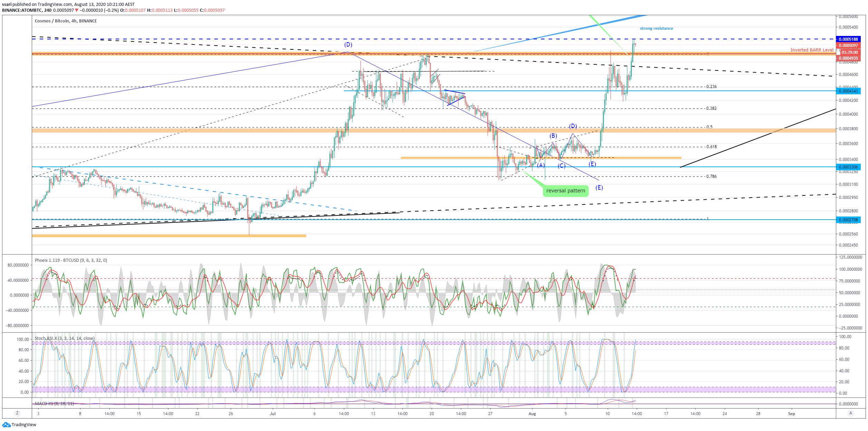Click the 0.0005188 price label
868x431 pixels.
848,39
